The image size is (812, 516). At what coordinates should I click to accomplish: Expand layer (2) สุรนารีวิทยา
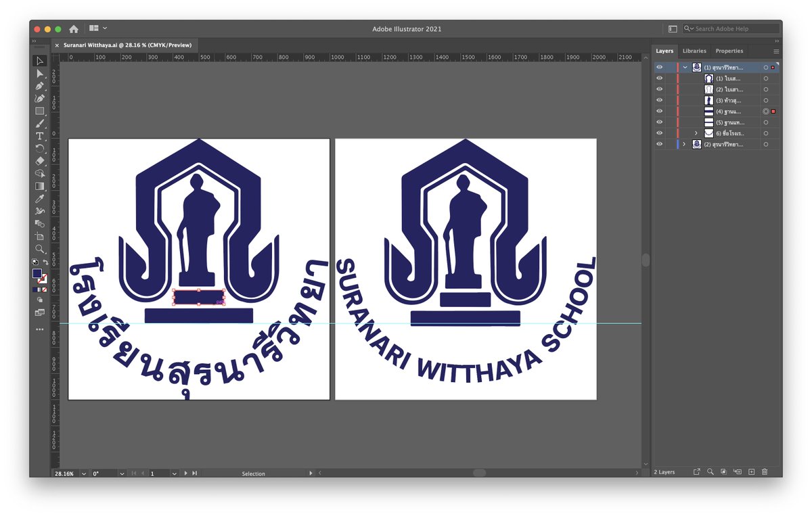point(684,144)
